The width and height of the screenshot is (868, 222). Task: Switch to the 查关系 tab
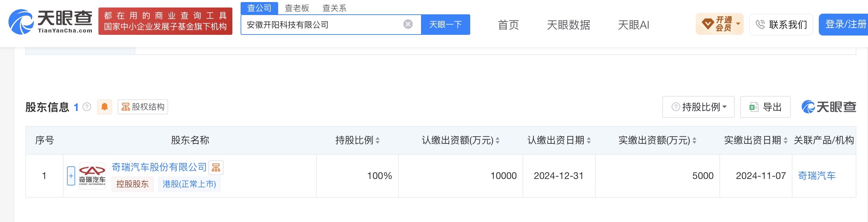click(x=335, y=8)
